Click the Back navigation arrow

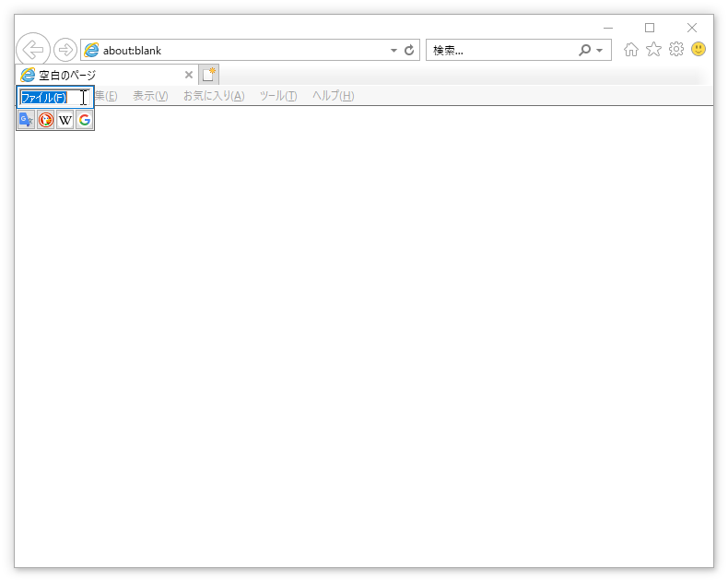coord(33,50)
